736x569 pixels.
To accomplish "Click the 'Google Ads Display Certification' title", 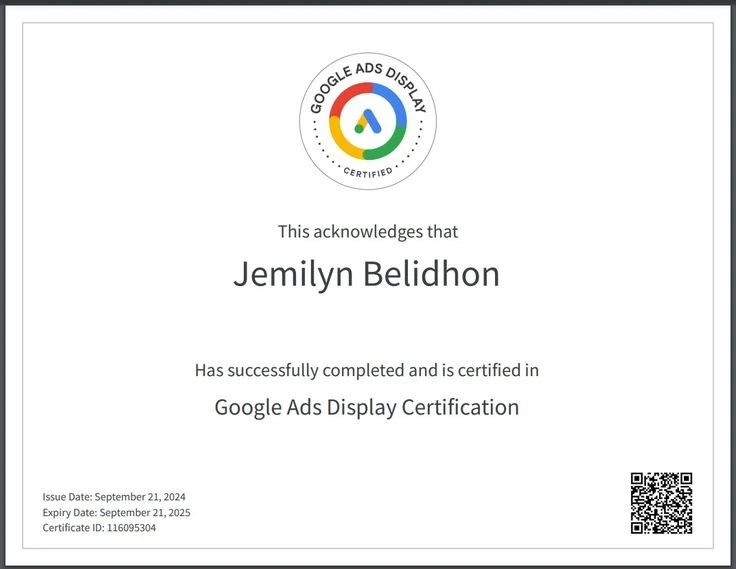I will click(367, 407).
